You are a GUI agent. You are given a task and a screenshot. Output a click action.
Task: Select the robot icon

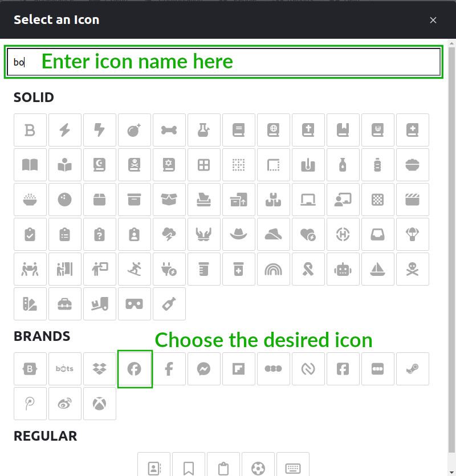click(343, 269)
